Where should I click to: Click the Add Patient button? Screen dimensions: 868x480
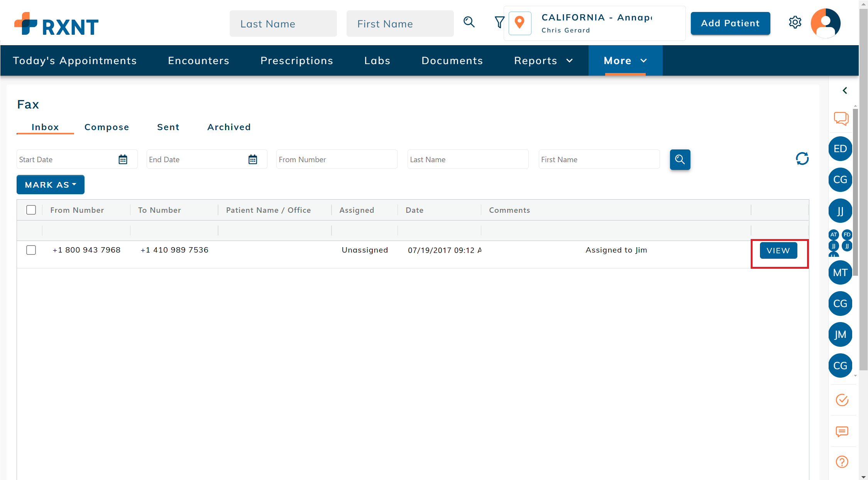730,23
